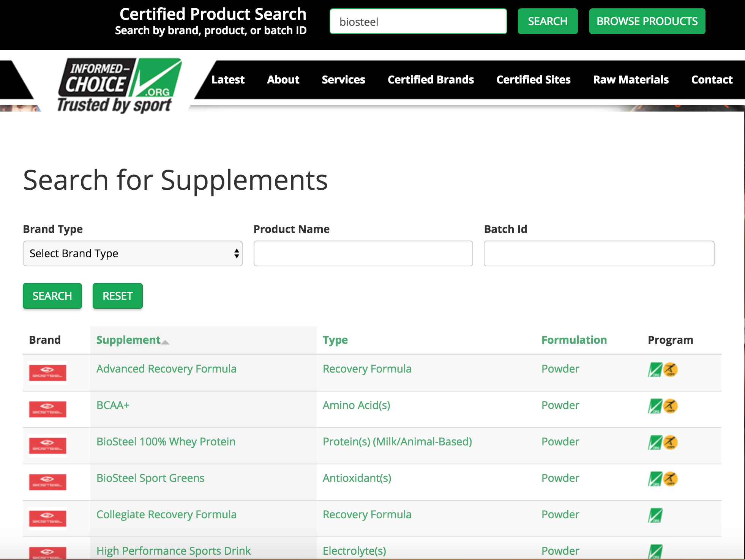Click the RESET button
Viewport: 745px width, 560px height.
tap(118, 296)
